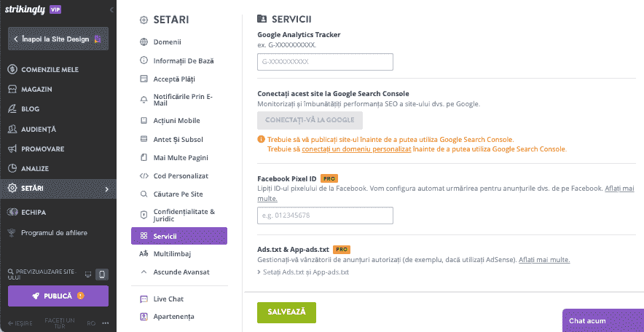Click the Promovare megaphone icon
This screenshot has height=332, width=644.
pos(12,149)
